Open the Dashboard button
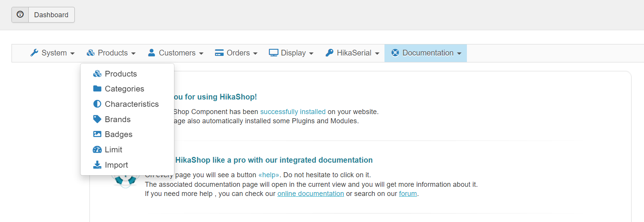644x222 pixels. coord(43,15)
